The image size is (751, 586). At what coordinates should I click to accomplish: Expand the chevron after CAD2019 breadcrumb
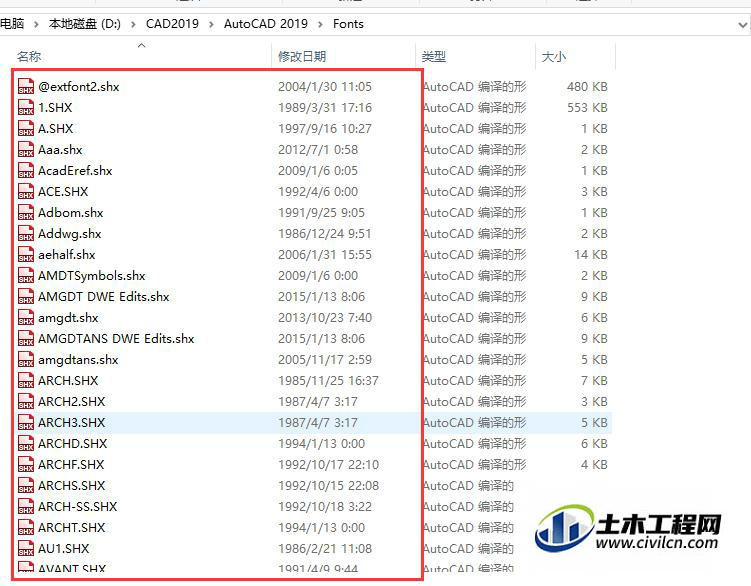point(211,24)
